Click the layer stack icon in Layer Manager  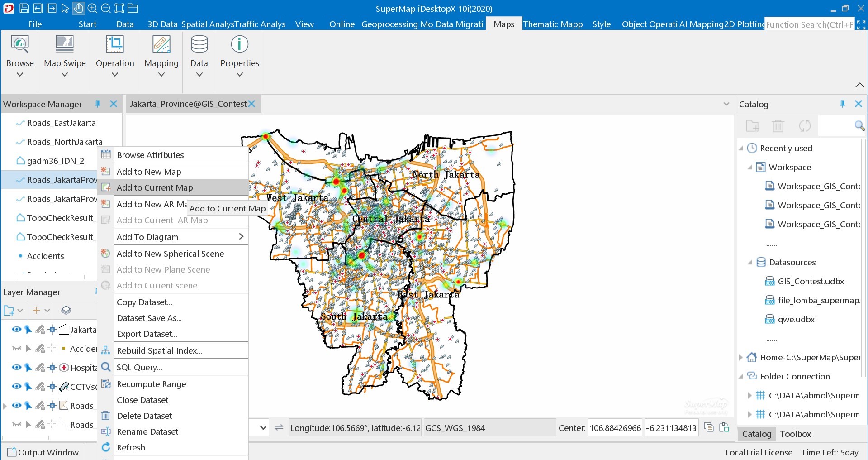pos(66,310)
